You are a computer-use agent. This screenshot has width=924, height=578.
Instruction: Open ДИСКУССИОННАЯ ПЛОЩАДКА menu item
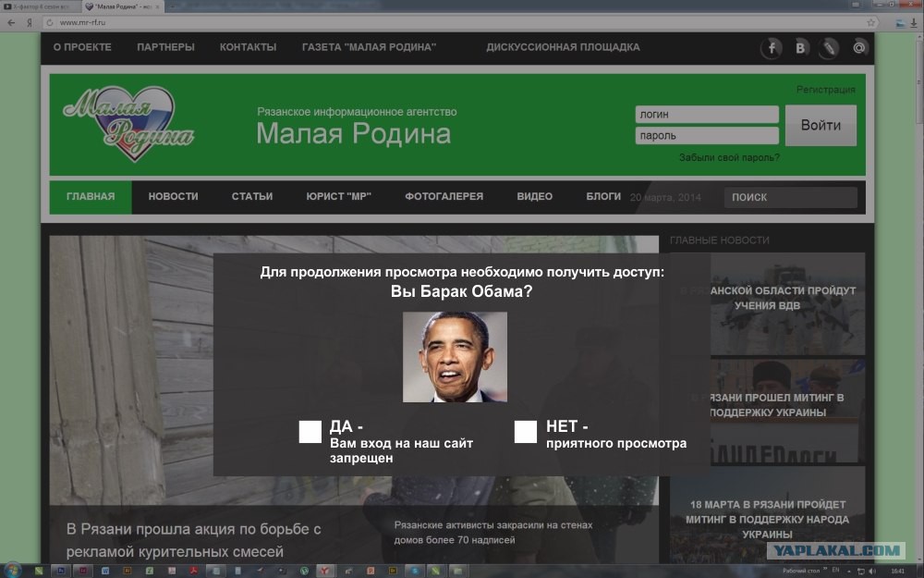coord(563,47)
